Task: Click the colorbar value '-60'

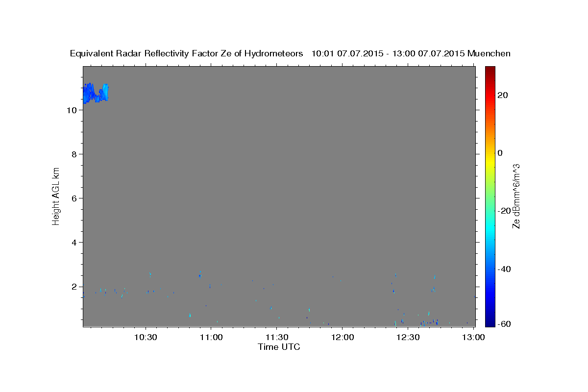Action: [x=504, y=324]
